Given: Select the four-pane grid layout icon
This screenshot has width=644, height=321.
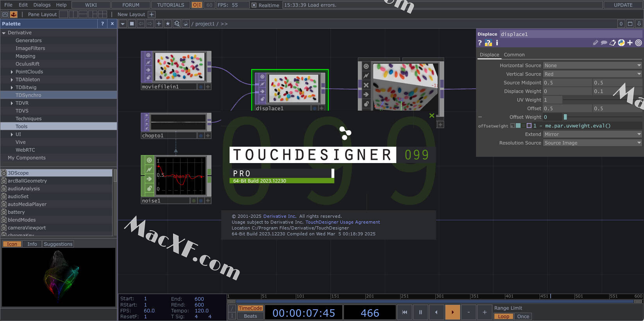Looking at the screenshot, I should (x=103, y=14).
